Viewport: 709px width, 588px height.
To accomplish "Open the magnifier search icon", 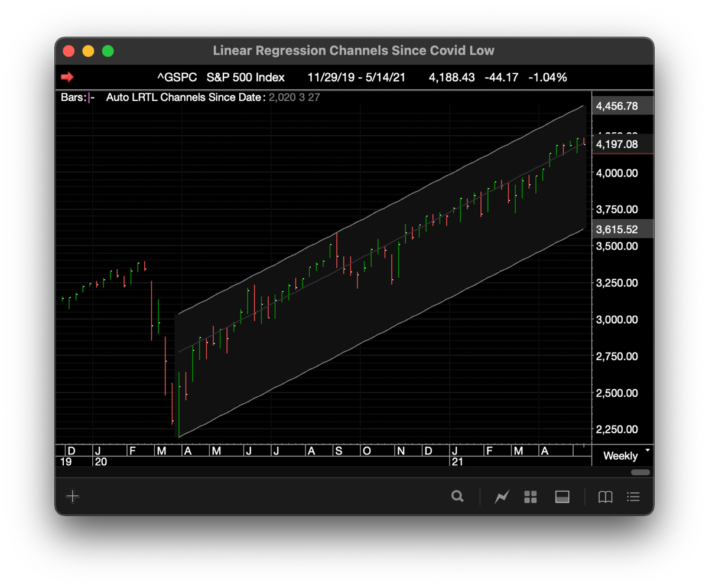I will [457, 496].
